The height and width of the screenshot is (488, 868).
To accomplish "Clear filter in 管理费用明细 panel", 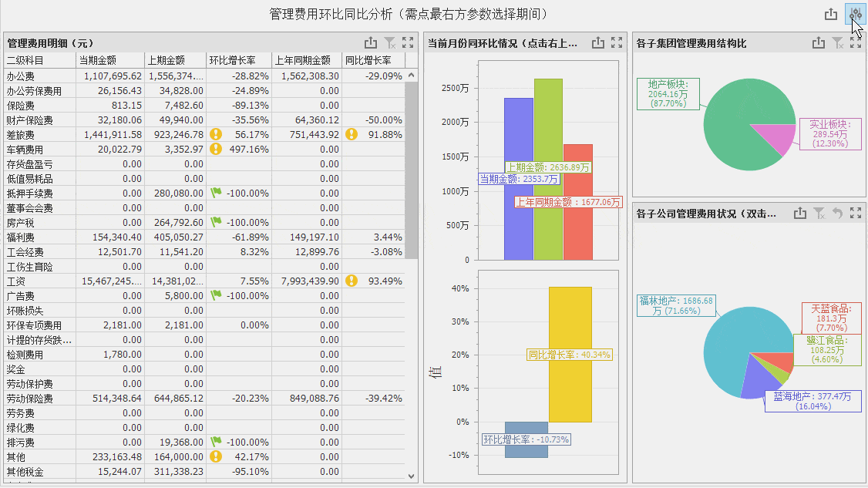I will click(390, 42).
